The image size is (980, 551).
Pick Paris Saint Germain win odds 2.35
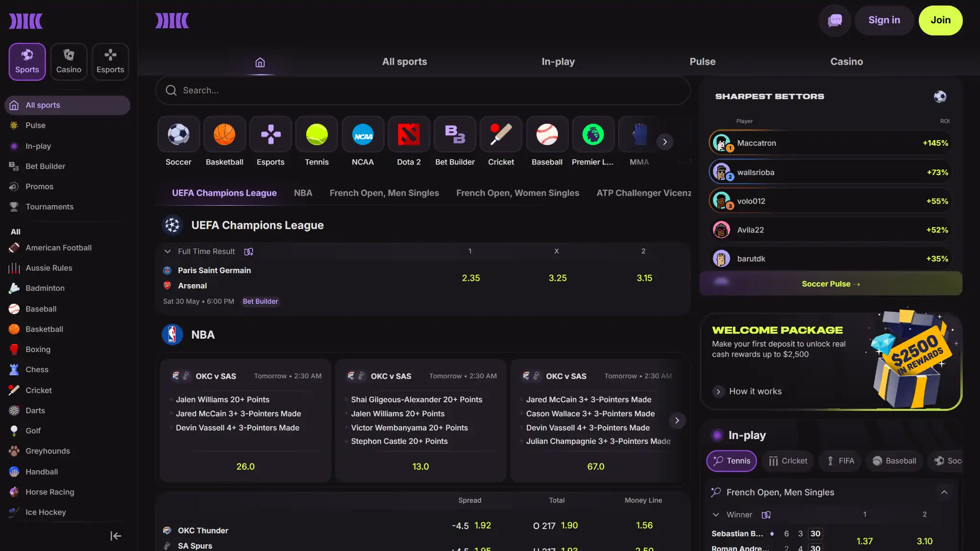(x=471, y=278)
